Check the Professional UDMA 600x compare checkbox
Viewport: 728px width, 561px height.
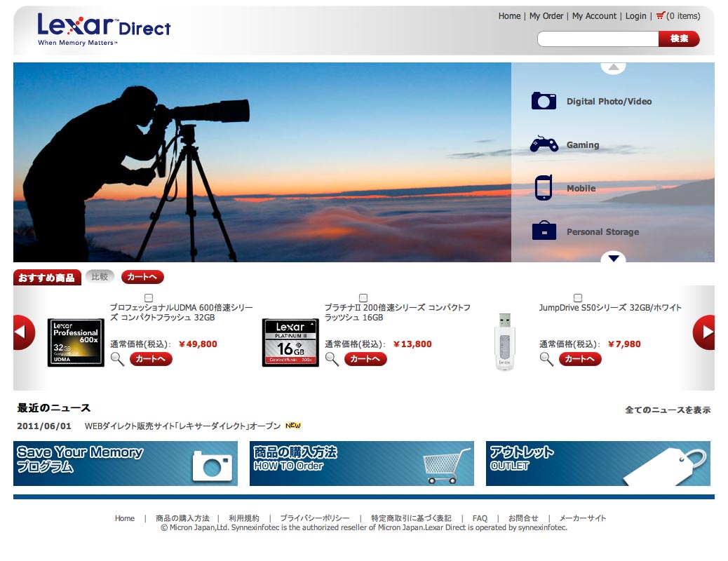[x=149, y=298]
